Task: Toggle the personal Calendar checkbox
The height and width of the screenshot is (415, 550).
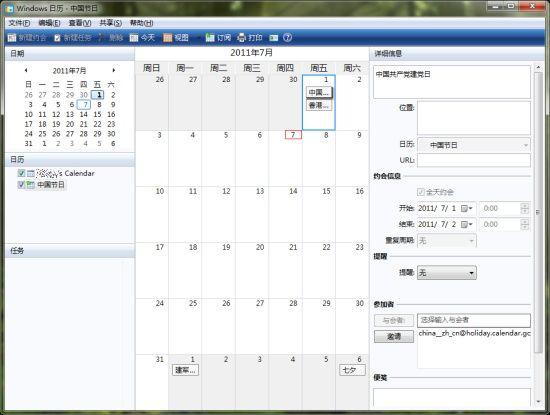Action: [21, 173]
